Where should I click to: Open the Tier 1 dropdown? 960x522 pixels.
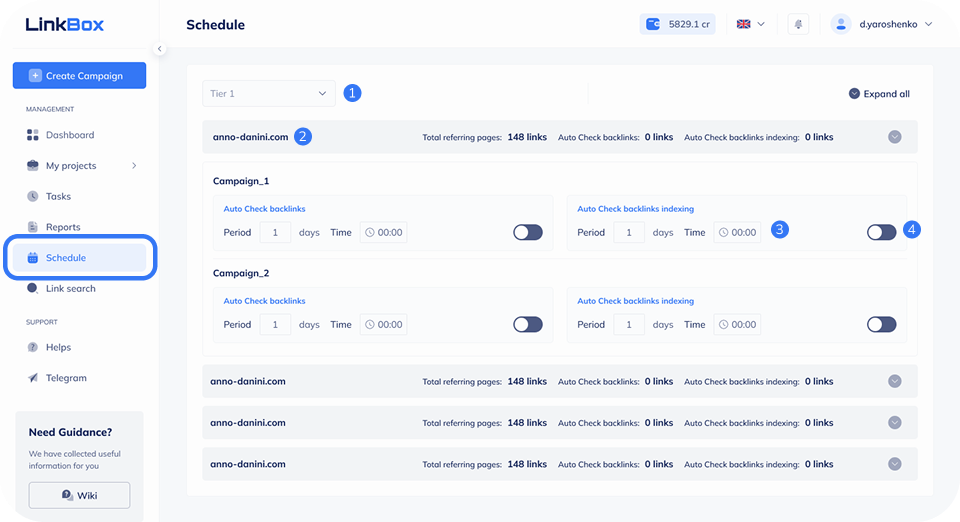(269, 93)
